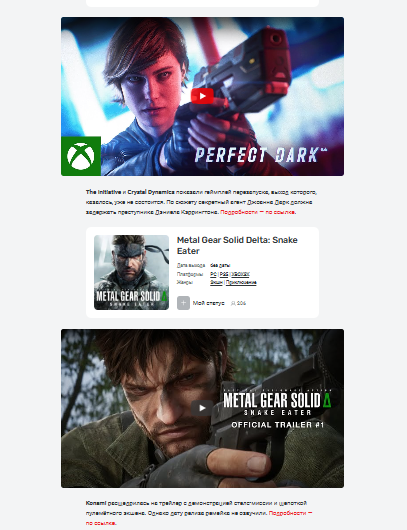Add game status with the plus button

click(183, 303)
